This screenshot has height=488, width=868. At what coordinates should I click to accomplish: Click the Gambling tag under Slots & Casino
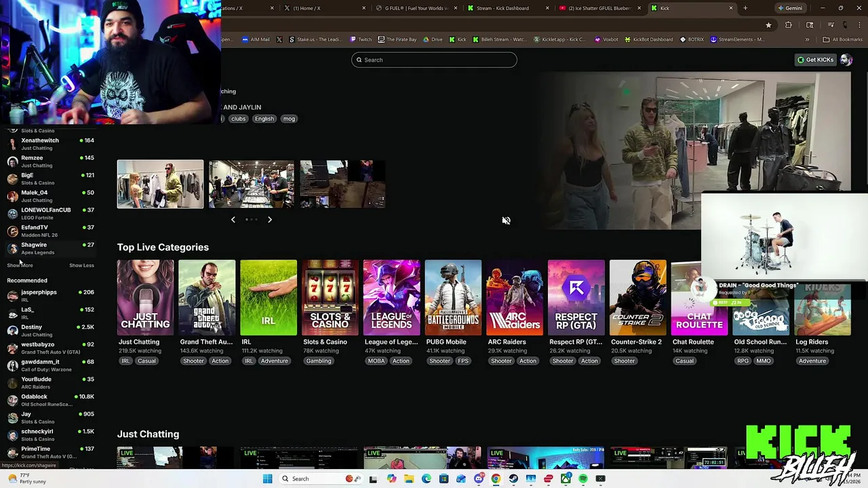point(318,361)
